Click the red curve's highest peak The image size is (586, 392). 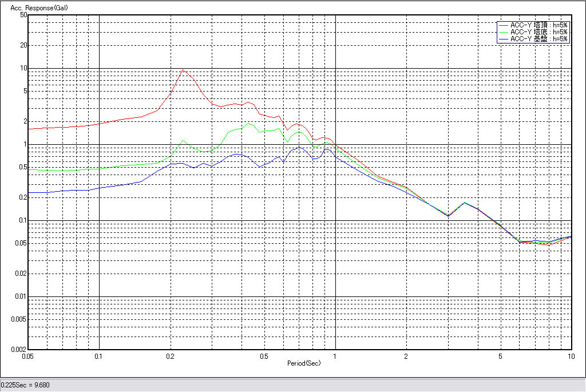coord(183,70)
